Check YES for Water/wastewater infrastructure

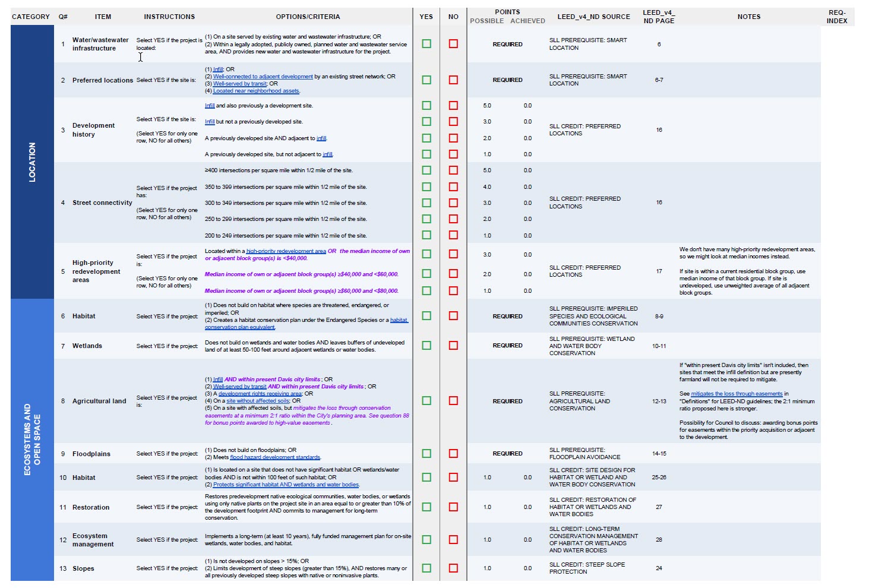click(426, 44)
